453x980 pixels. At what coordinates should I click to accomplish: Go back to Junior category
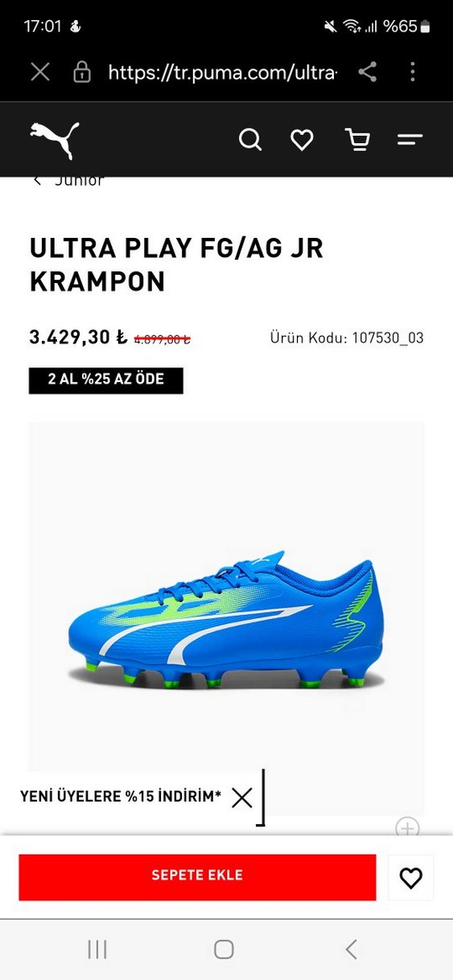coord(68,180)
